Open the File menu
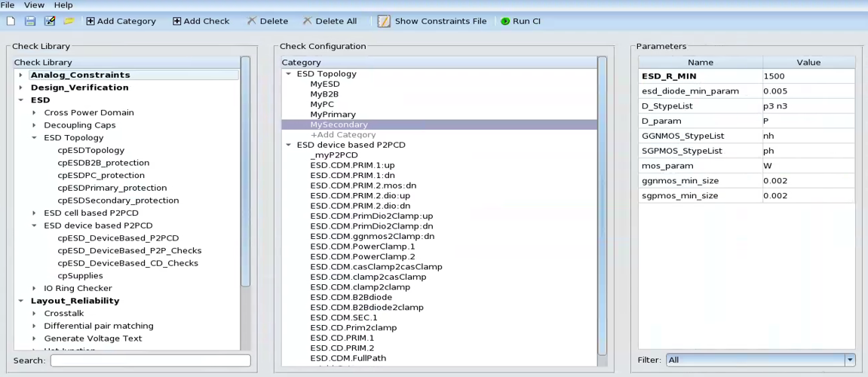Viewport: 868px width, 377px height. point(8,5)
